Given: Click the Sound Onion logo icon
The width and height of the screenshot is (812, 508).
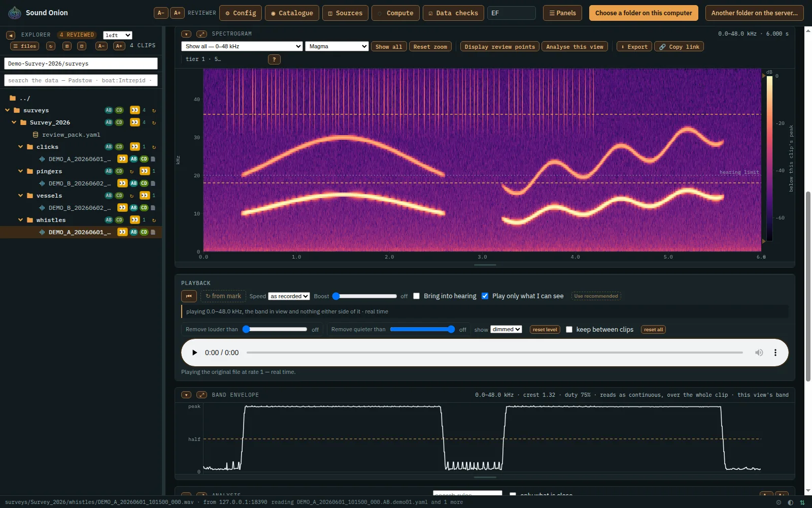Looking at the screenshot, I should pyautogui.click(x=15, y=13).
